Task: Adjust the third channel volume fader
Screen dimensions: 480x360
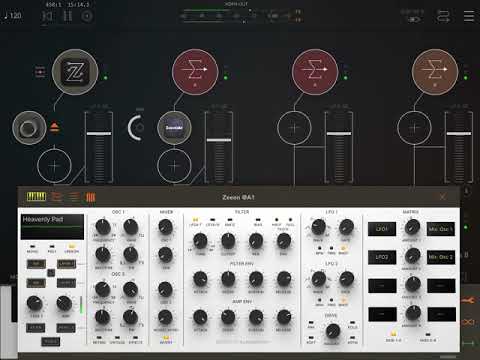Action: [x=339, y=134]
